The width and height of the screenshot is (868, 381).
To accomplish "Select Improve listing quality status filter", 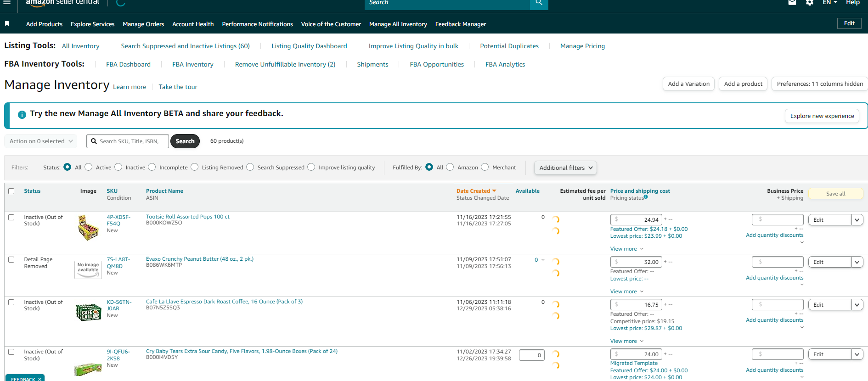I will tap(311, 167).
